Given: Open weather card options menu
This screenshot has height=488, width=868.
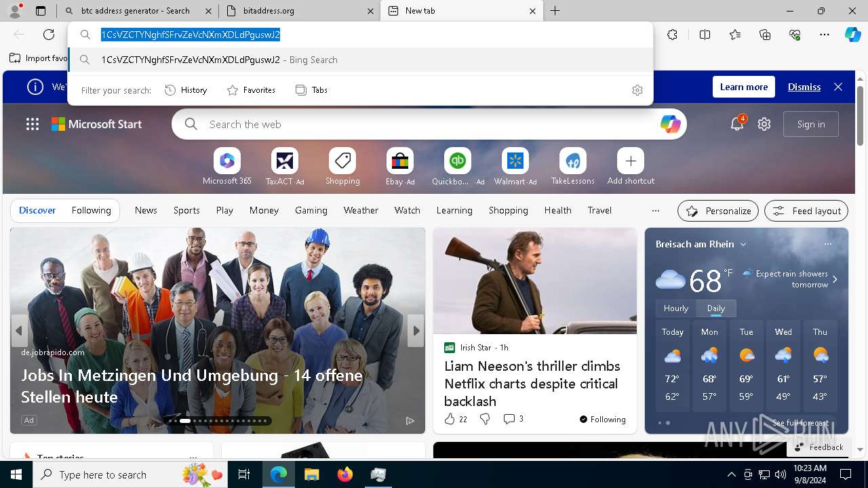Looking at the screenshot, I should click(x=827, y=244).
